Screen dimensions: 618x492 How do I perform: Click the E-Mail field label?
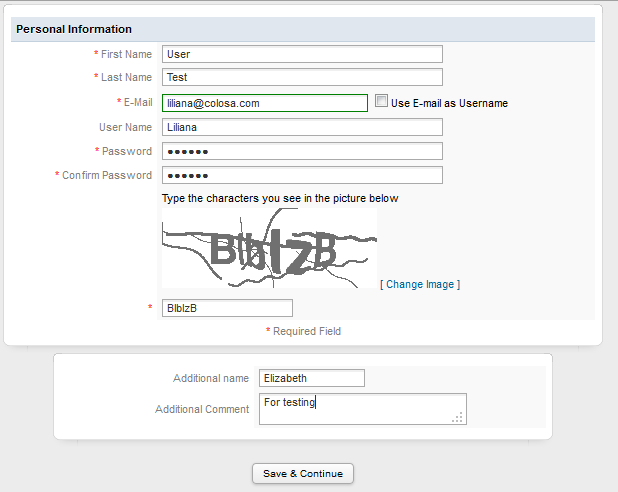[138, 102]
